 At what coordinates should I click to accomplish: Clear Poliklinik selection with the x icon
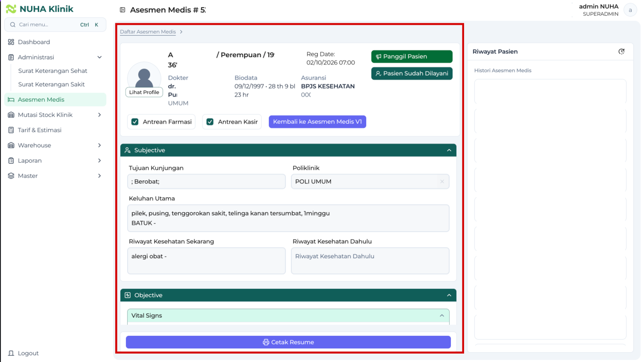(x=442, y=181)
